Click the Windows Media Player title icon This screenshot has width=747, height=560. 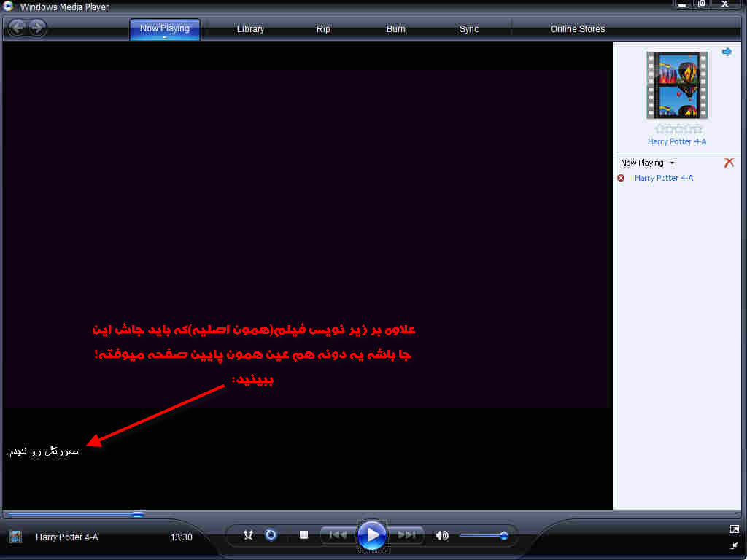8,6
